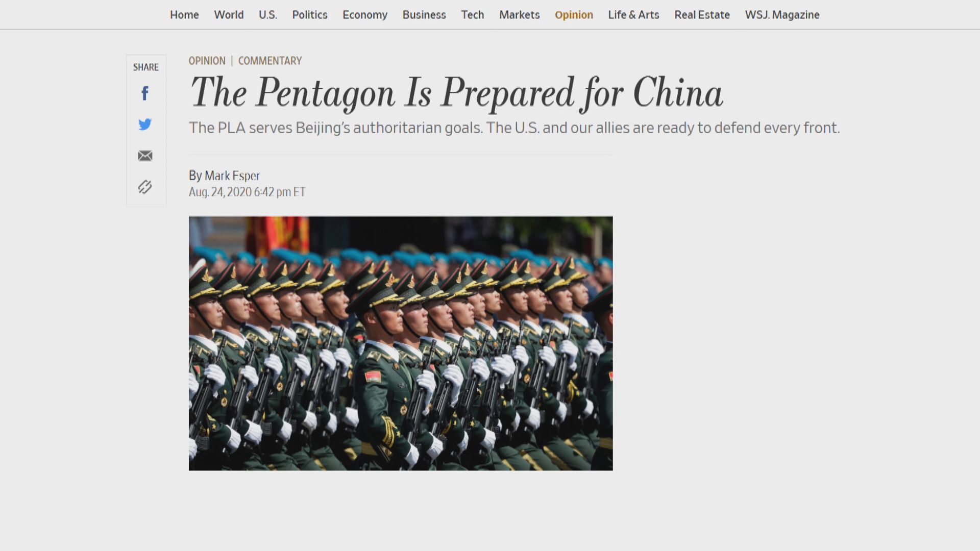Open the Tech section

[473, 15]
